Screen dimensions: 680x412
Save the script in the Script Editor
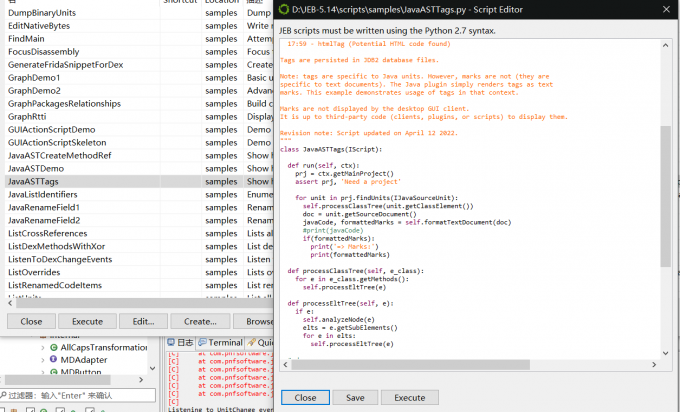355,398
